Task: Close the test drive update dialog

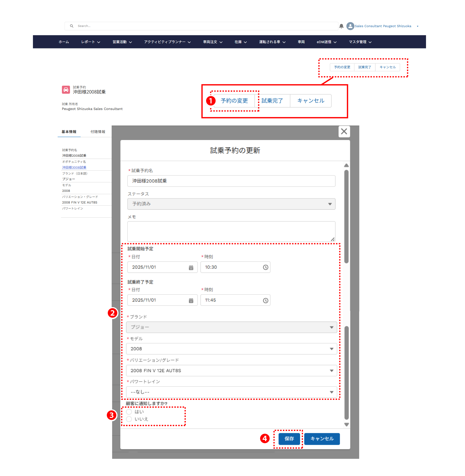Action: tap(344, 131)
